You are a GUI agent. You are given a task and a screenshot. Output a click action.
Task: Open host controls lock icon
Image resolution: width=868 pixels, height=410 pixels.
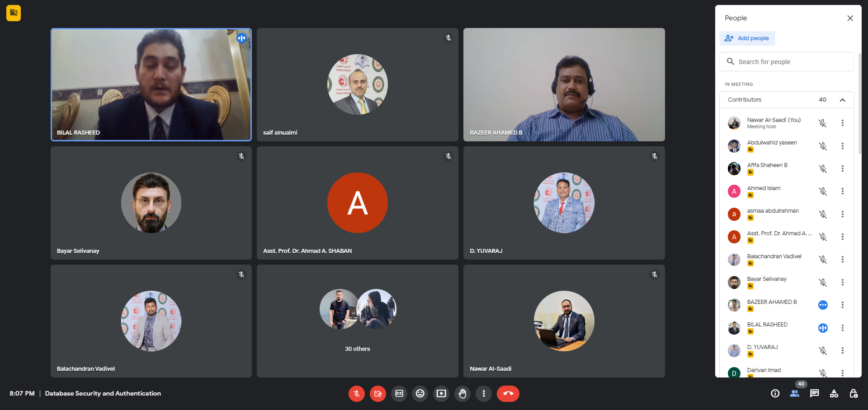pos(854,393)
